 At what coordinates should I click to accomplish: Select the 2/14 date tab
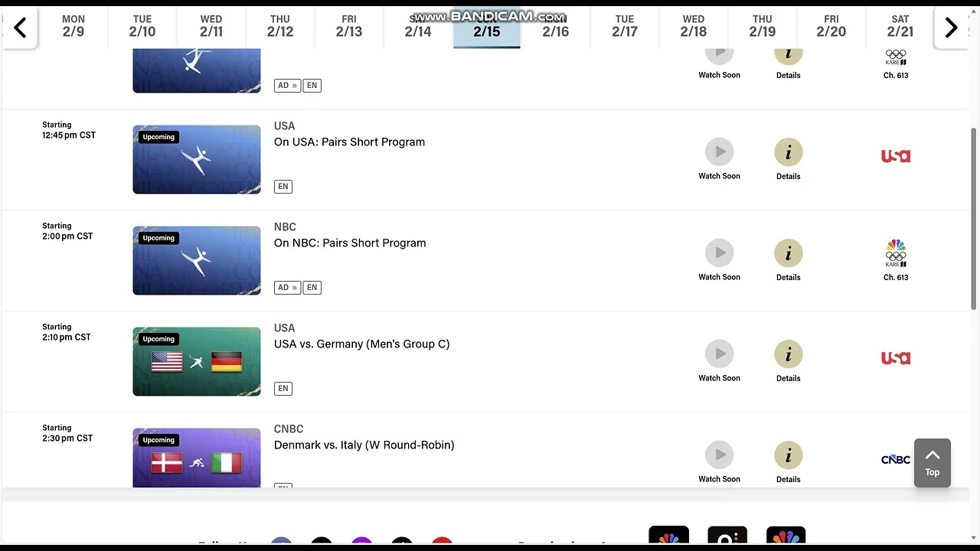pyautogui.click(x=418, y=27)
